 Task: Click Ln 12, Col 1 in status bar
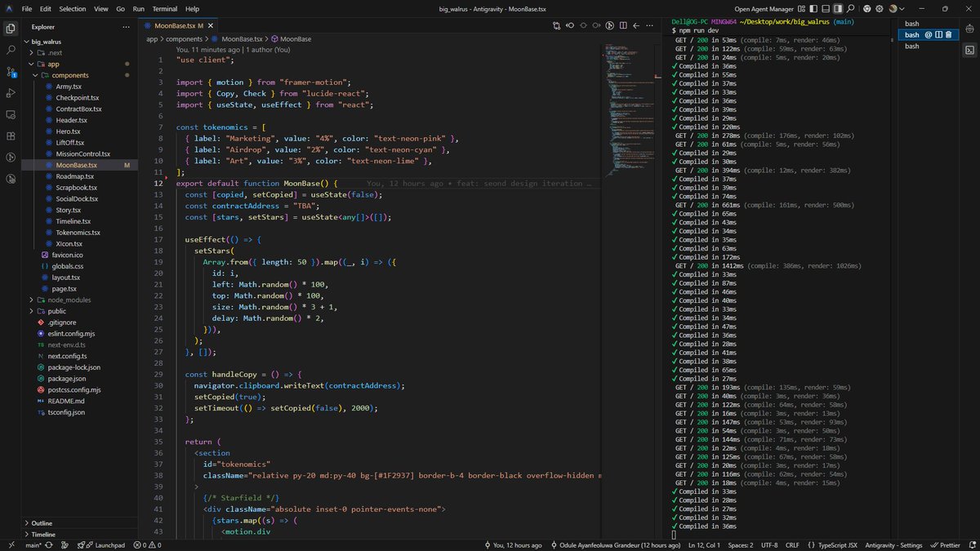pyautogui.click(x=703, y=544)
